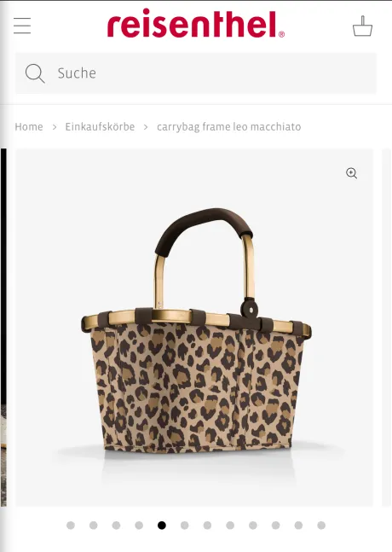Image resolution: width=392 pixels, height=552 pixels.
Task: Select the fourth carousel dot
Action: 139,526
